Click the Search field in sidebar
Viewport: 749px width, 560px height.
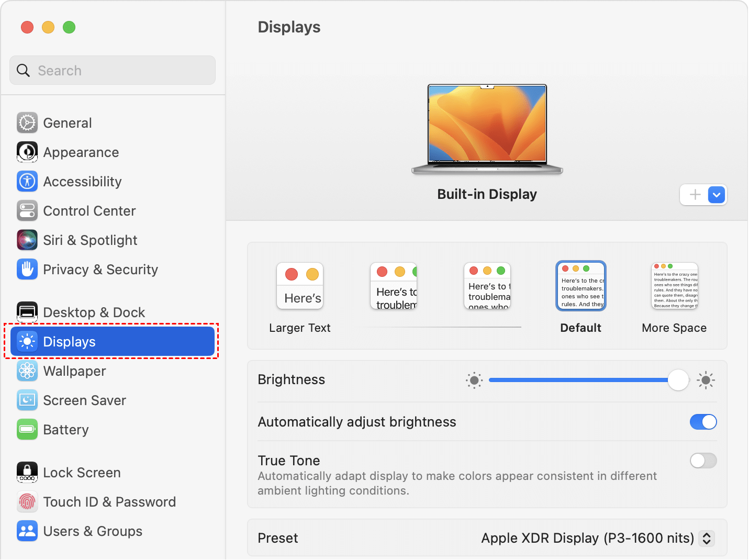[113, 71]
